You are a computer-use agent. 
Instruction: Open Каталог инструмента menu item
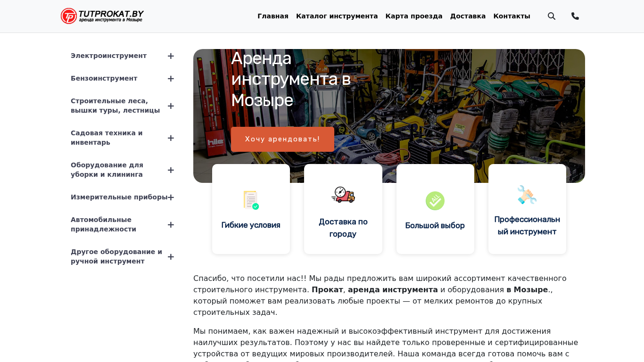(337, 16)
